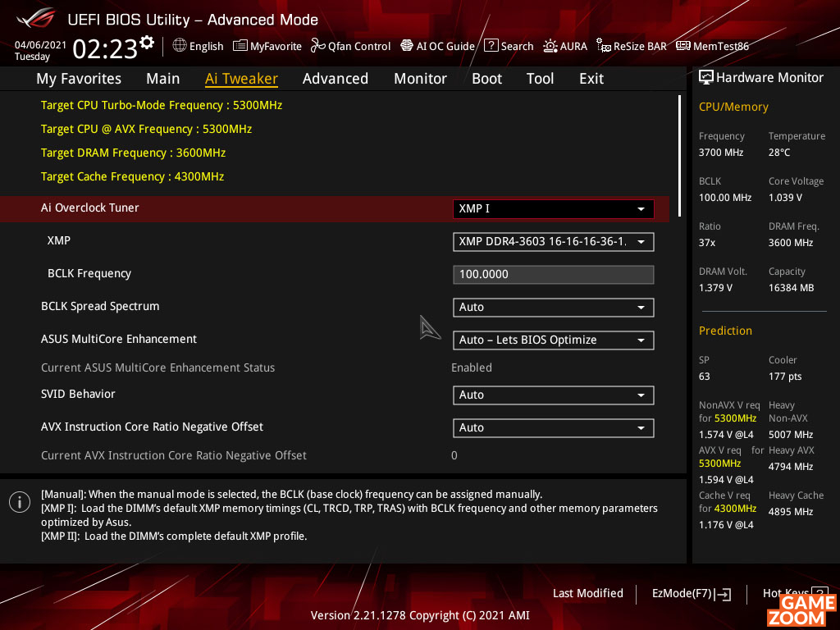Click the EzMode exit arrow icon
Viewport: 840px width, 630px height.
coord(724,594)
